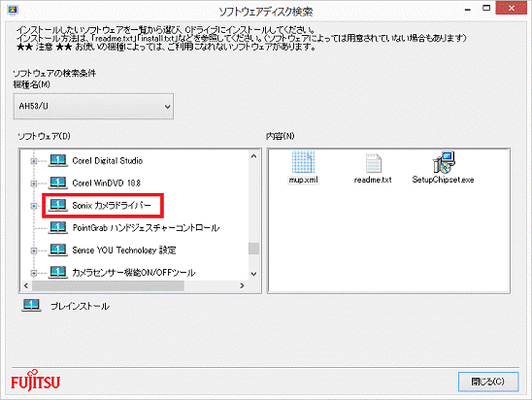Click the software list scroll up arrow
This screenshot has width=532, height=400.
253,156
